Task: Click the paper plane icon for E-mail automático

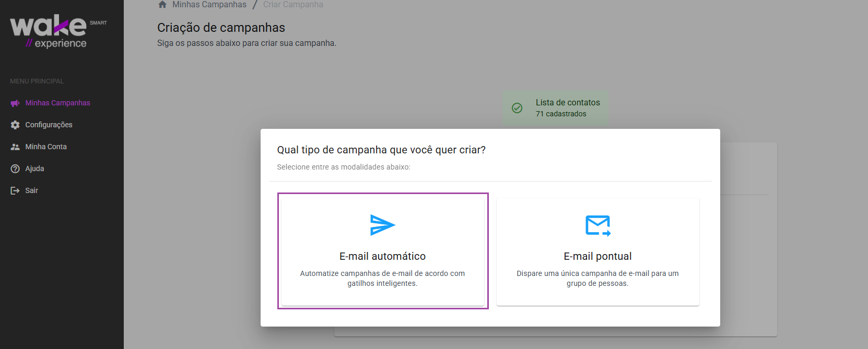Action: (x=383, y=225)
